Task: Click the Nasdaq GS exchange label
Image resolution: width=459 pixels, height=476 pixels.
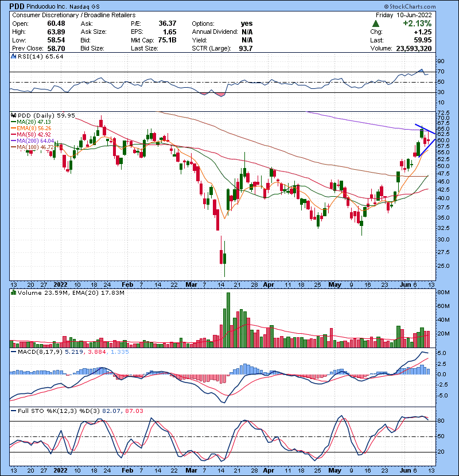Action: 84,7
